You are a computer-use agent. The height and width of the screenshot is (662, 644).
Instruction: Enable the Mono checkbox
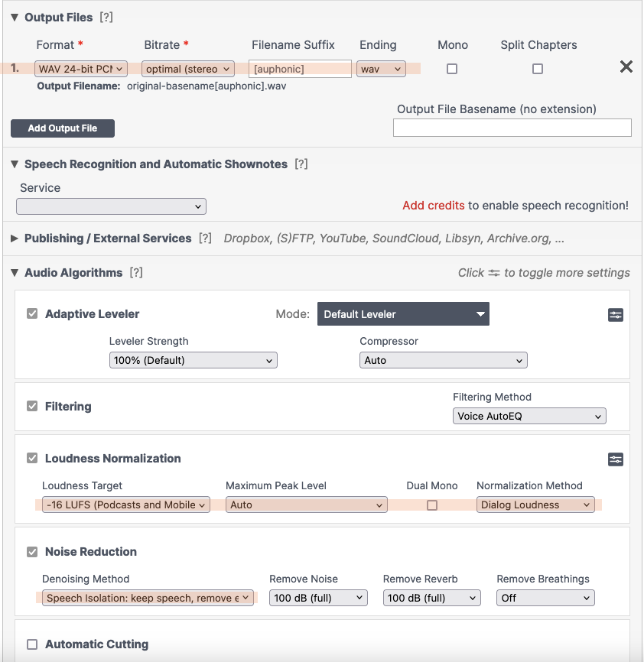[452, 69]
